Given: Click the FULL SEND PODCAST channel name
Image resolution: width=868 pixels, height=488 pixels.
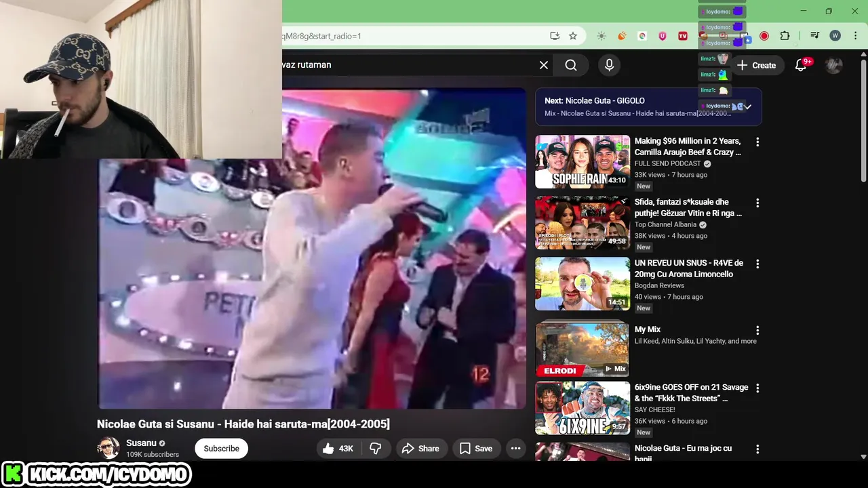Looking at the screenshot, I should (x=668, y=163).
